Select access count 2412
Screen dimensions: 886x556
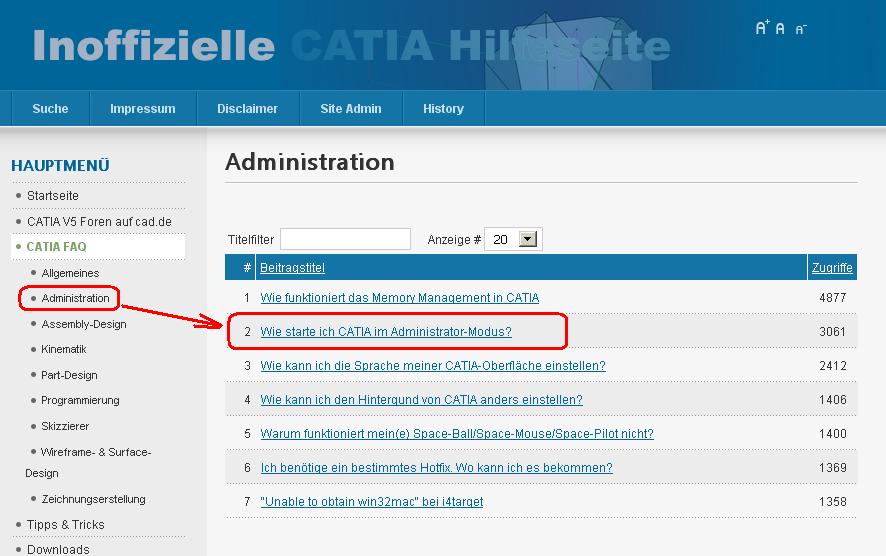(832, 366)
